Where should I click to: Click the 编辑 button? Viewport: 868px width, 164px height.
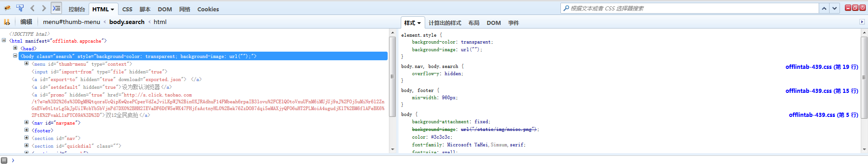tap(26, 22)
